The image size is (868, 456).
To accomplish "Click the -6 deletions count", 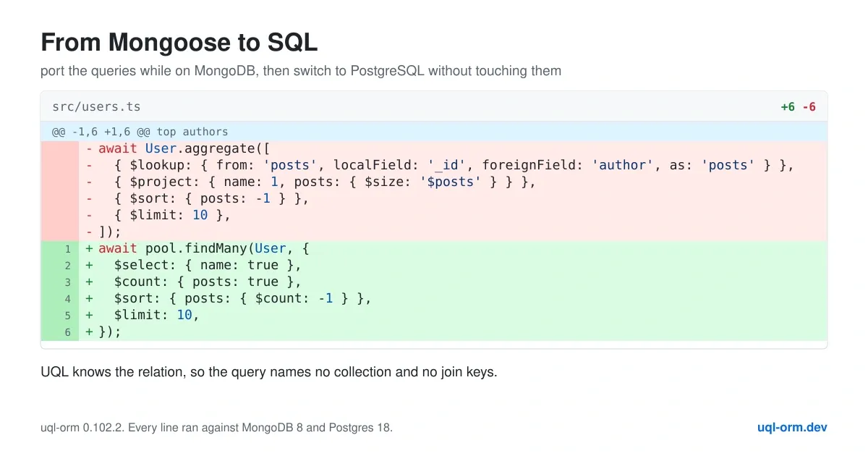I will tap(809, 107).
